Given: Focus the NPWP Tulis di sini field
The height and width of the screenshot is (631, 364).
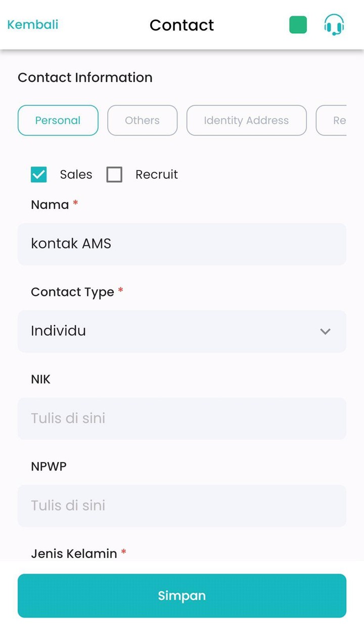Looking at the screenshot, I should pos(182,506).
